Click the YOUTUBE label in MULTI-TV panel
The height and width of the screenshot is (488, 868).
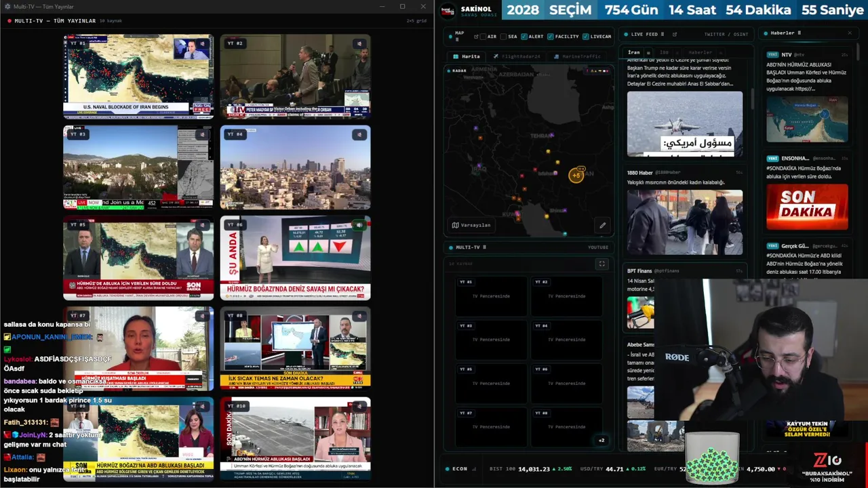tap(598, 247)
